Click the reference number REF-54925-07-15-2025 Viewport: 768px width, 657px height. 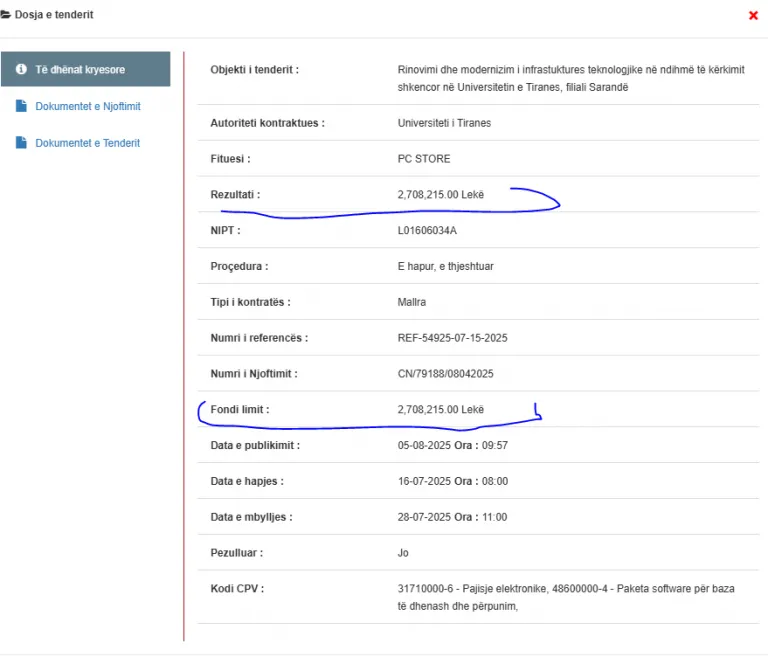tap(452, 338)
